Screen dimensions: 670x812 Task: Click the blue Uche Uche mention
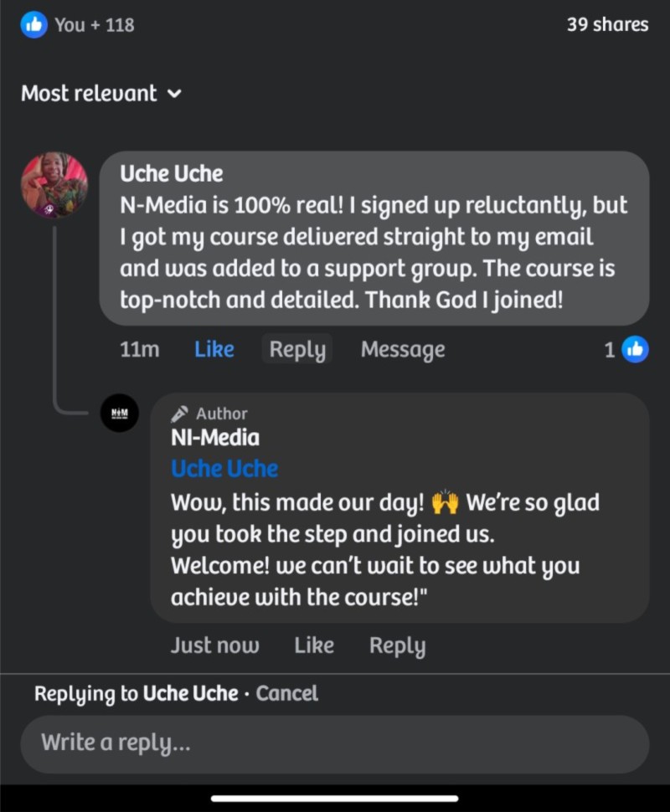click(x=224, y=469)
